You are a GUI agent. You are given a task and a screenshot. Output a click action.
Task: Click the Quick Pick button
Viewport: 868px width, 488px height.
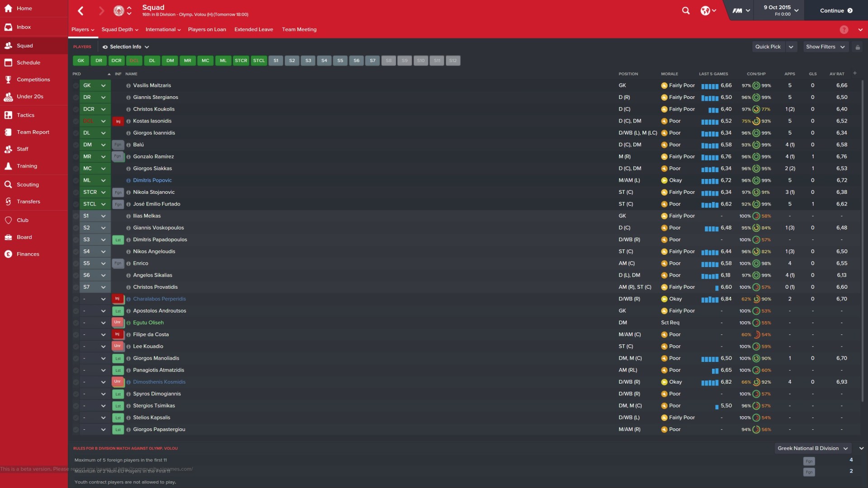[768, 47]
